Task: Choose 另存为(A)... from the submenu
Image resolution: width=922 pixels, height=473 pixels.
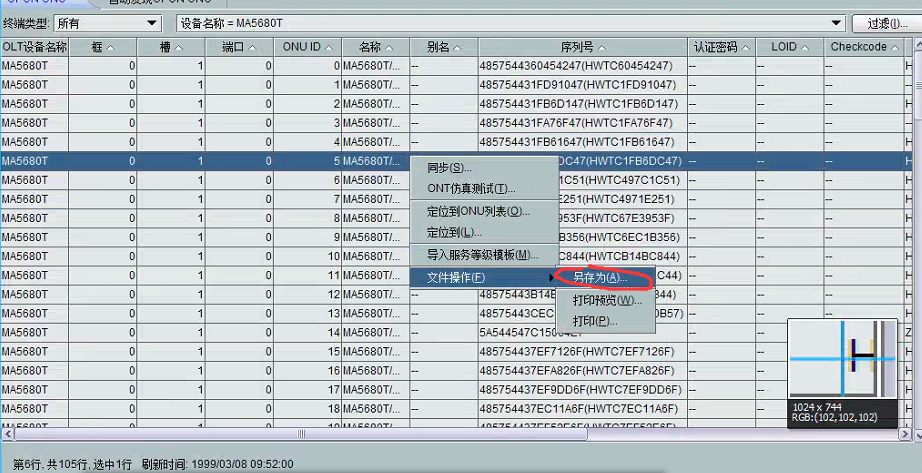Action: [600, 277]
